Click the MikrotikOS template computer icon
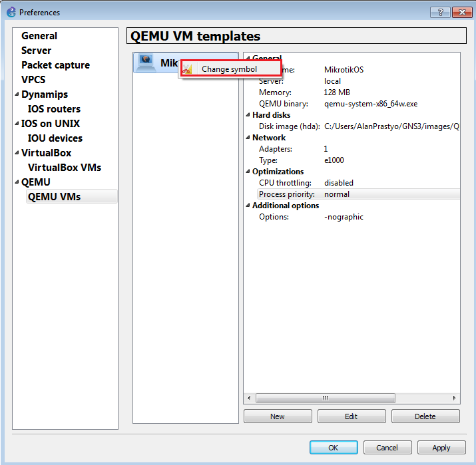The image size is (476, 465). (146, 63)
